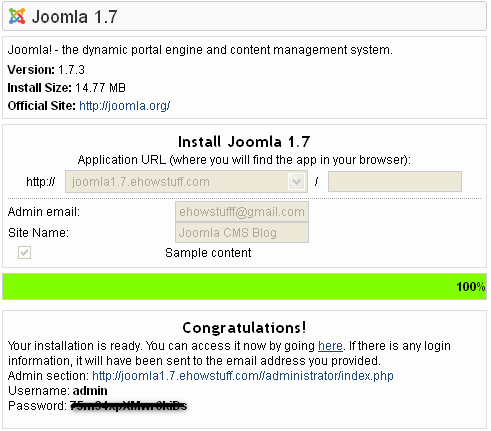Select the username 'admin' text
This screenshot has height=431, width=491.
pos(90,391)
